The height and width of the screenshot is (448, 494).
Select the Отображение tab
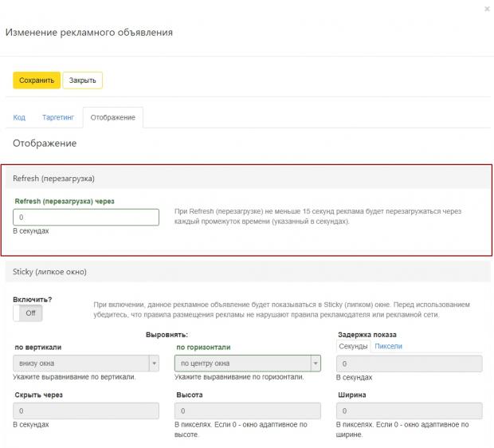pos(113,118)
